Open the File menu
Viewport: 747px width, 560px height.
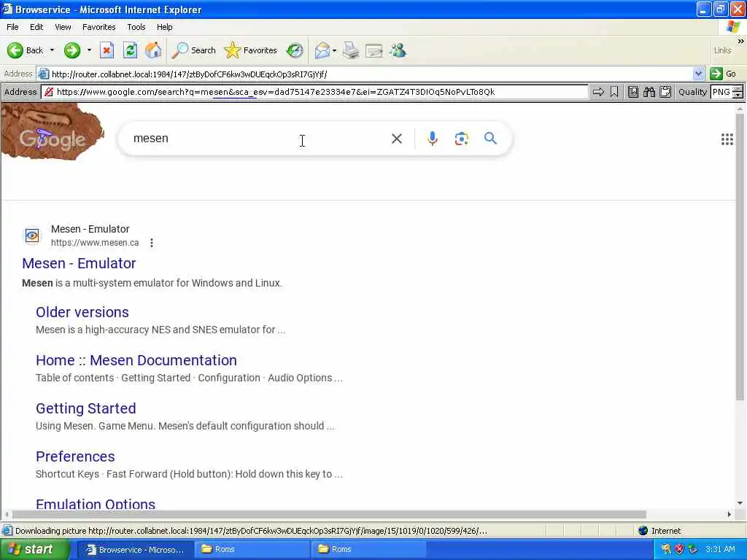tap(13, 27)
